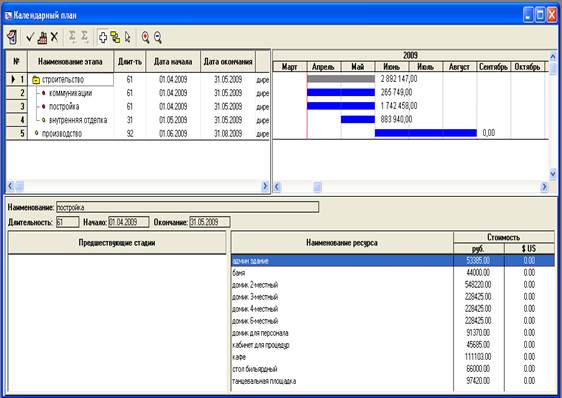Click the window title bar icon

pos(8,15)
